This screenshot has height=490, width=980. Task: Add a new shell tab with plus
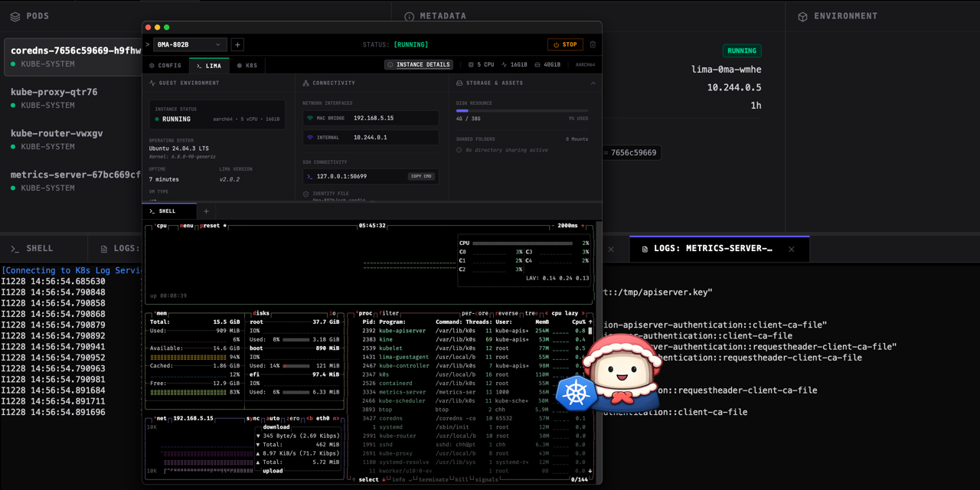pos(206,211)
